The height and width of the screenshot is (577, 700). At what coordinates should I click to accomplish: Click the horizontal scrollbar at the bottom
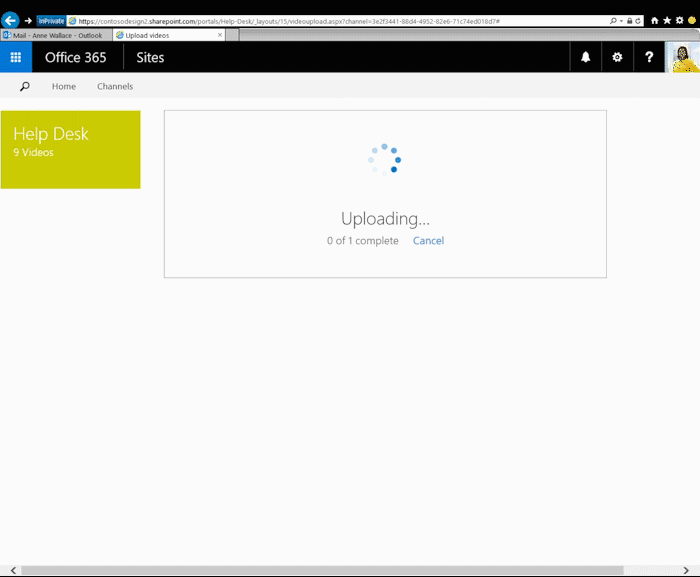[x=320, y=570]
